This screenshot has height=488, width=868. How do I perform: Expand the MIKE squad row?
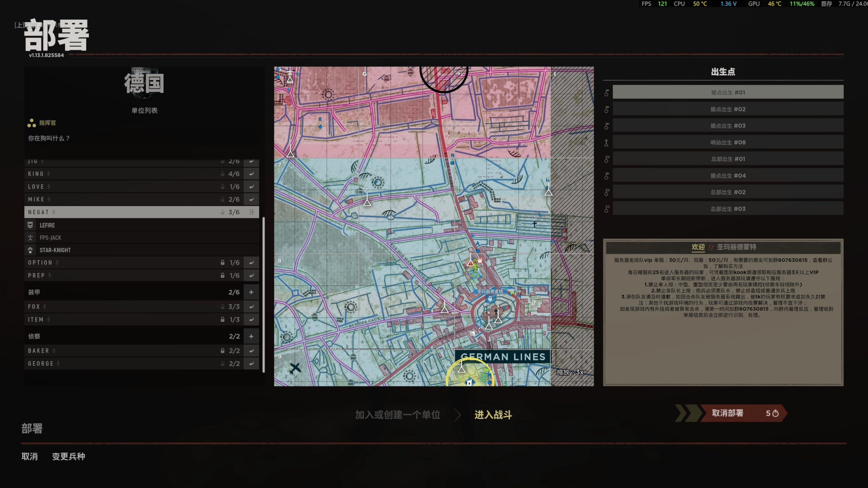134,200
